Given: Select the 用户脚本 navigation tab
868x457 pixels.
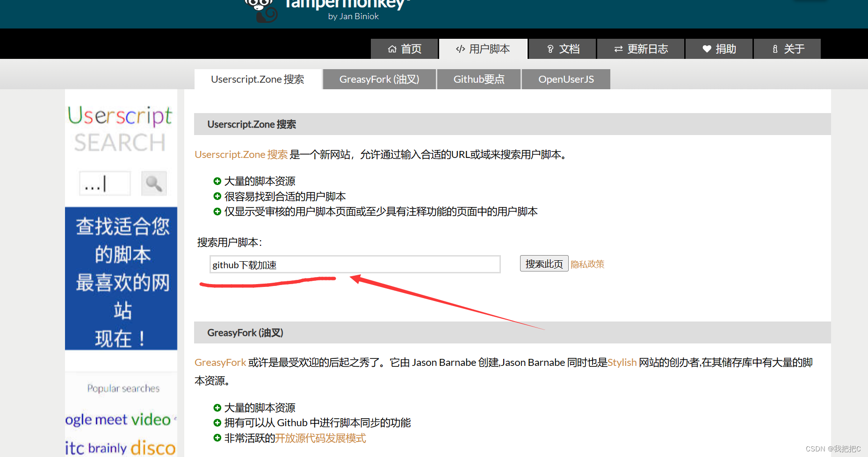Looking at the screenshot, I should pos(483,49).
